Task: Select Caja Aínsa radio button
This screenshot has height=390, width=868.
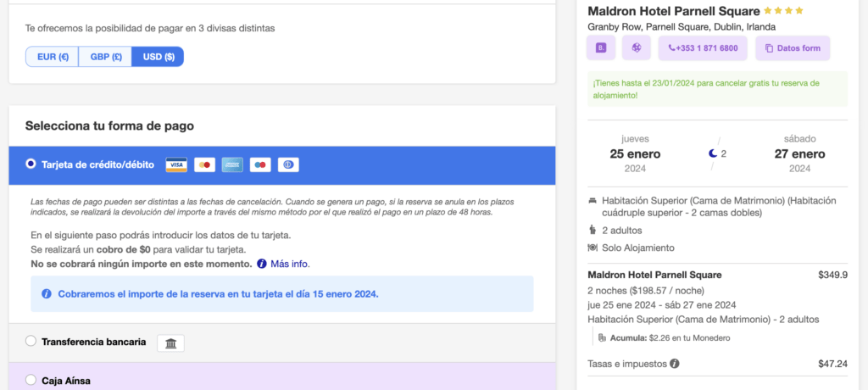Action: pos(31,380)
